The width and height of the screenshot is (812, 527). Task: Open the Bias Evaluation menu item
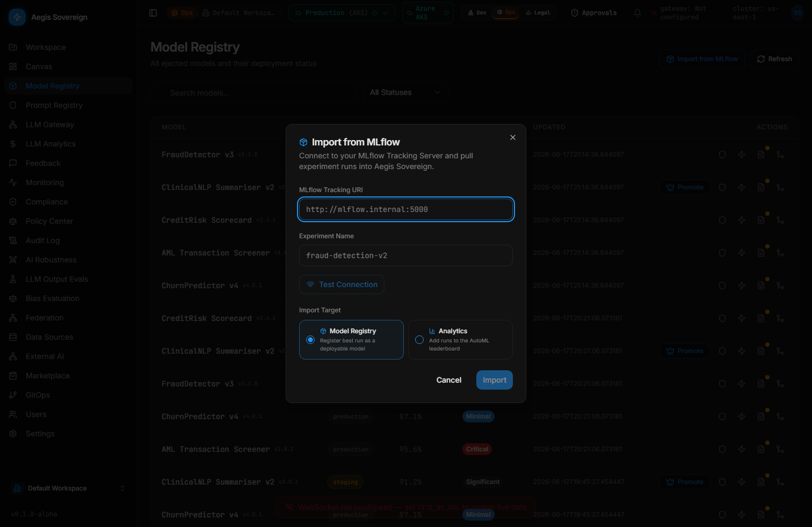tap(68, 298)
